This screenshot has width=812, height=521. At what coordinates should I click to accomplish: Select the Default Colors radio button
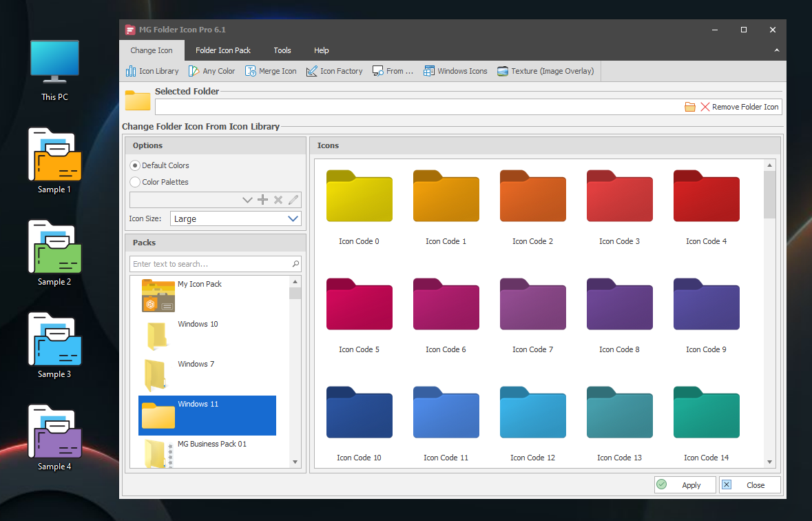coord(135,165)
